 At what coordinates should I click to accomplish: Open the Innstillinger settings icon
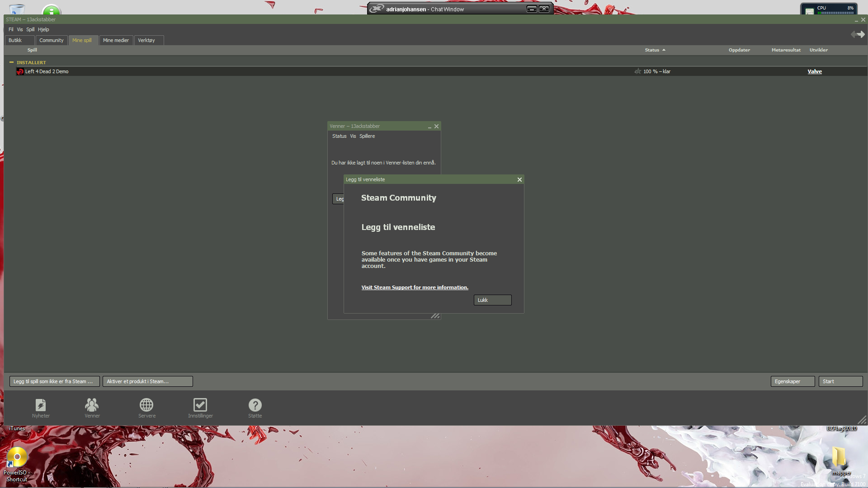coord(200,405)
